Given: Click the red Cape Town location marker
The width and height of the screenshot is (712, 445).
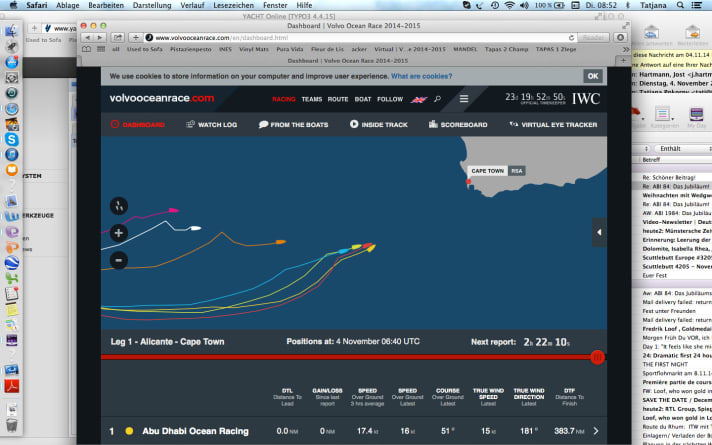Looking at the screenshot, I should tap(469, 182).
